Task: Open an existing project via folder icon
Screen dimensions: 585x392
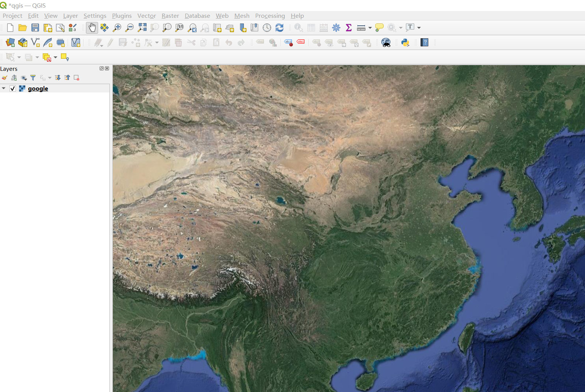Action: pyautogui.click(x=23, y=28)
